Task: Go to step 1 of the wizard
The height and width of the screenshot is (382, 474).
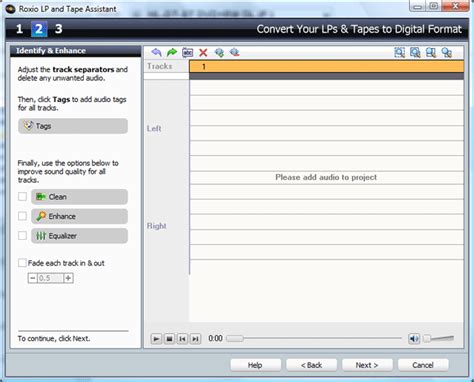Action: (x=19, y=29)
